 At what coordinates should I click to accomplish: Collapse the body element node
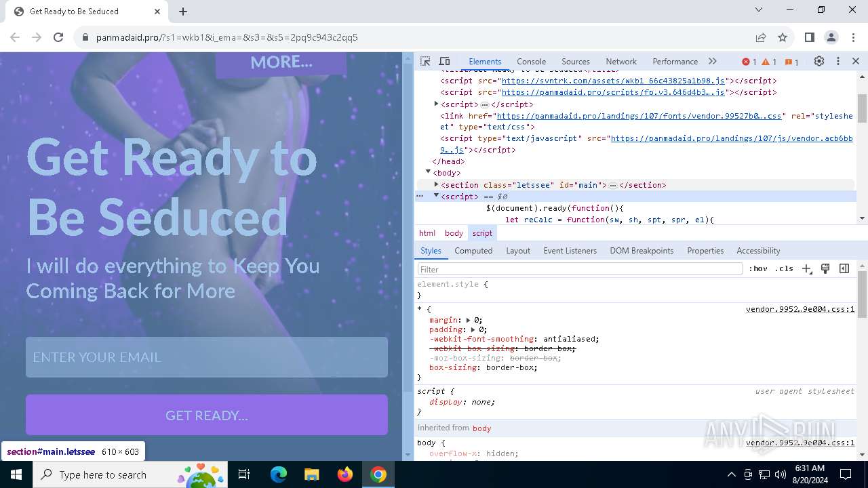[x=428, y=172]
